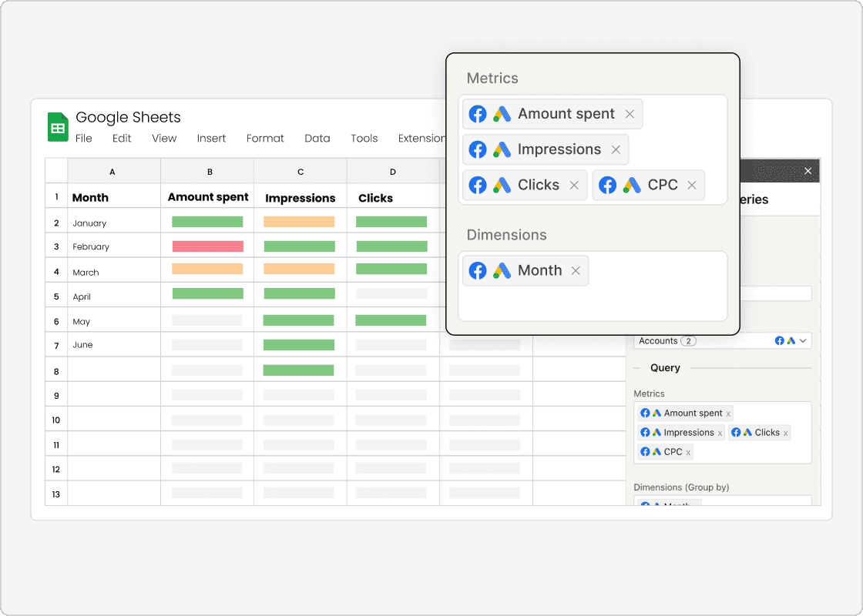Image resolution: width=863 pixels, height=616 pixels.
Task: Remove the Amount spent metric with its x
Action: coord(630,114)
